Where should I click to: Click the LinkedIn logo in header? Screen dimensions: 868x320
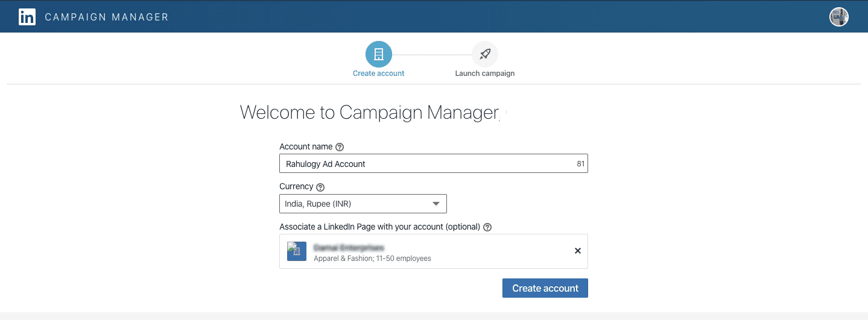pos(27,17)
